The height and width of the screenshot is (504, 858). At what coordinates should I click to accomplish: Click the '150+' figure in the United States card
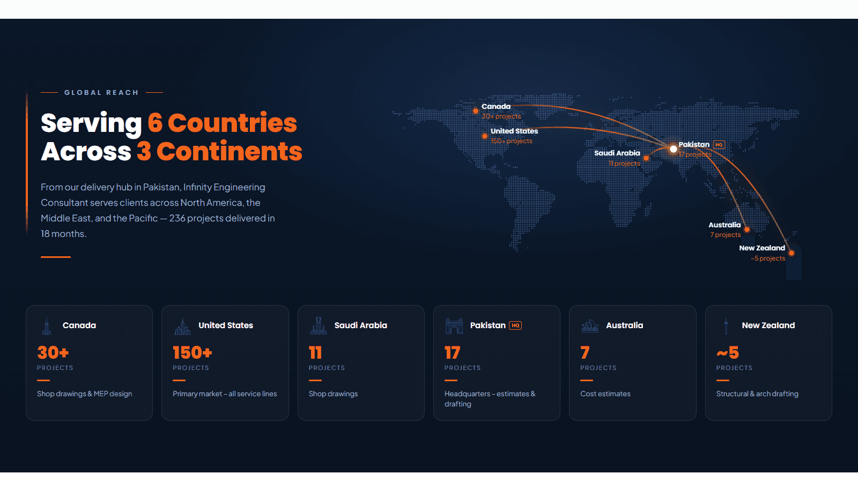click(x=193, y=352)
